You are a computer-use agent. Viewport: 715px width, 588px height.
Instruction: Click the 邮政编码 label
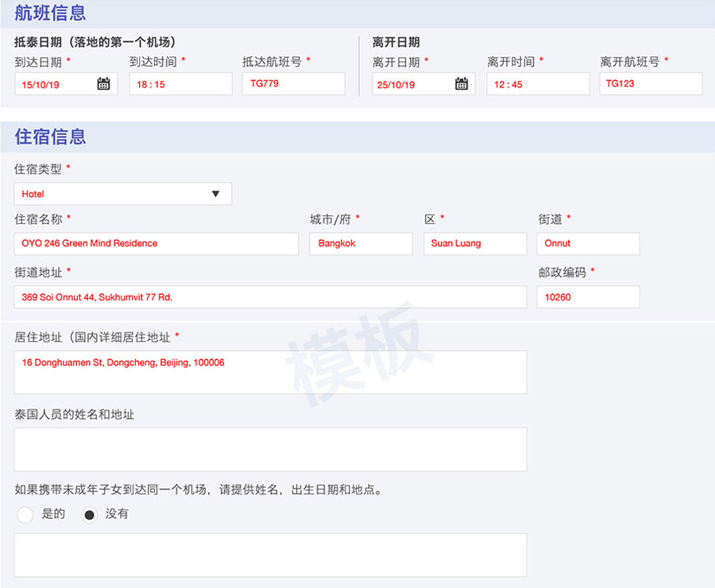(x=562, y=273)
